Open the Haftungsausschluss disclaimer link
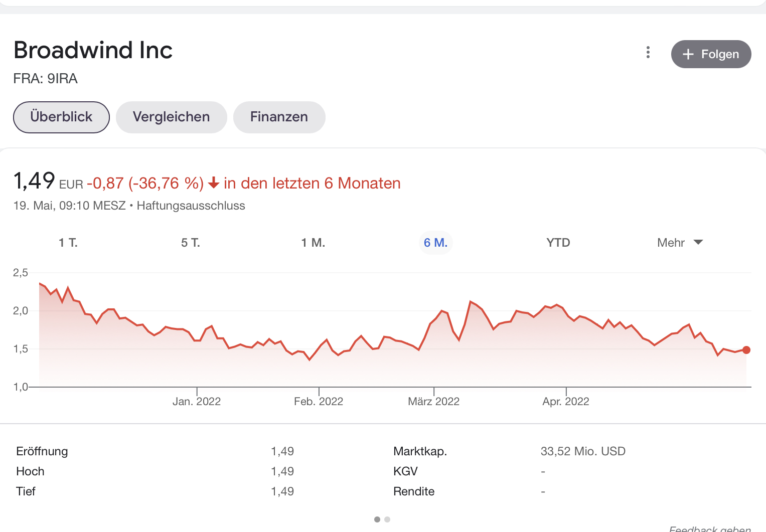The width and height of the screenshot is (766, 532). click(191, 206)
